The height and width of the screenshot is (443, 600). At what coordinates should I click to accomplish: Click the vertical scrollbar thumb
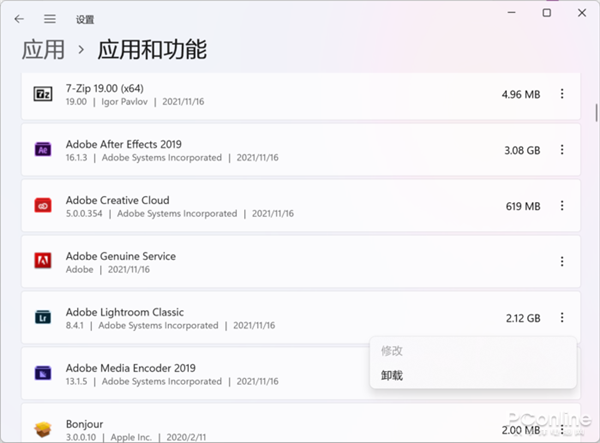point(596,112)
